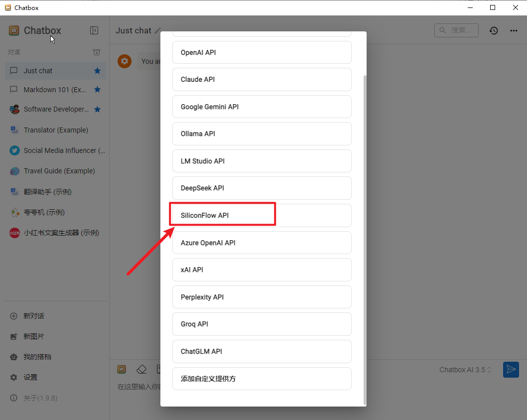Click the plus circle icon for 新对话

pos(13,316)
